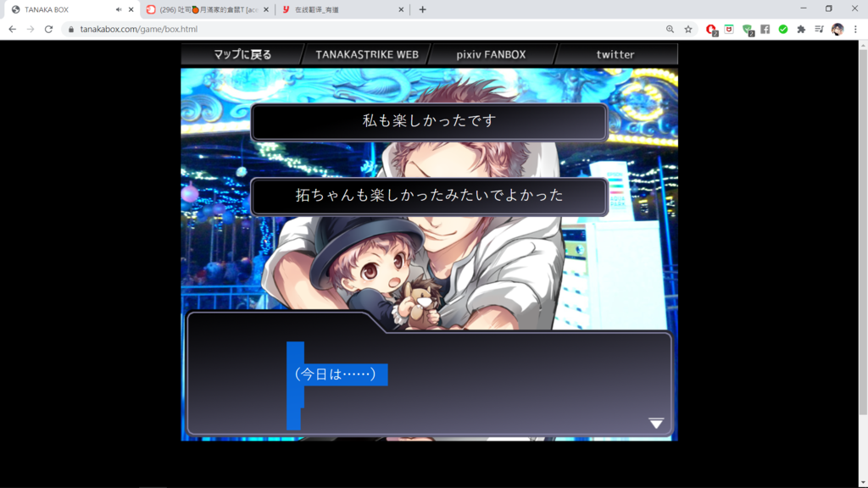The height and width of the screenshot is (488, 868).
Task: Restore down the Chrome window
Action: coord(829,8)
